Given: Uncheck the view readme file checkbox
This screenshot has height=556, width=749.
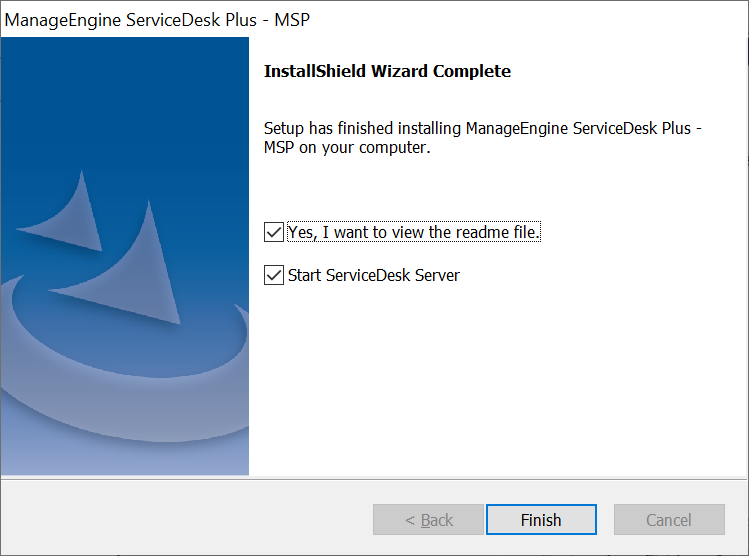Looking at the screenshot, I should pyautogui.click(x=274, y=232).
